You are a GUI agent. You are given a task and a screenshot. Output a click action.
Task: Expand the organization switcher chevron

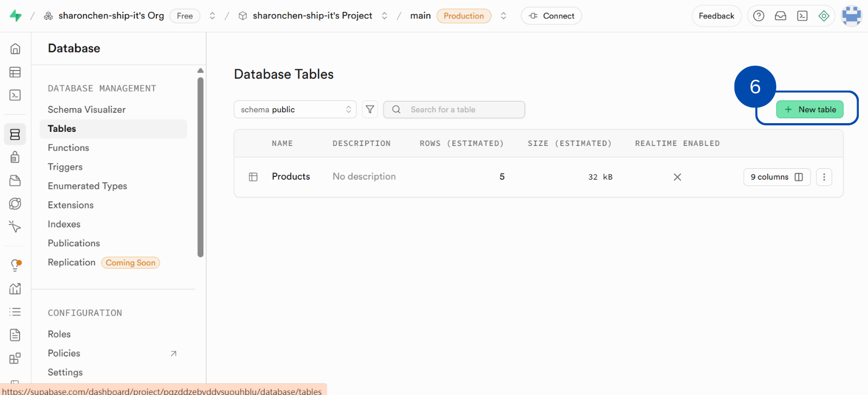tap(212, 16)
